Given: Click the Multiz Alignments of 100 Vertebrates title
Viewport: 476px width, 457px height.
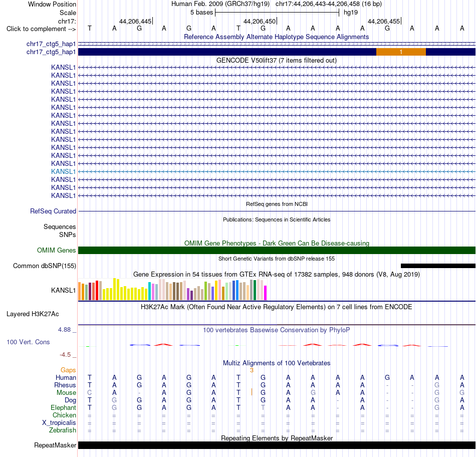Looking at the screenshot, I should pyautogui.click(x=277, y=363).
